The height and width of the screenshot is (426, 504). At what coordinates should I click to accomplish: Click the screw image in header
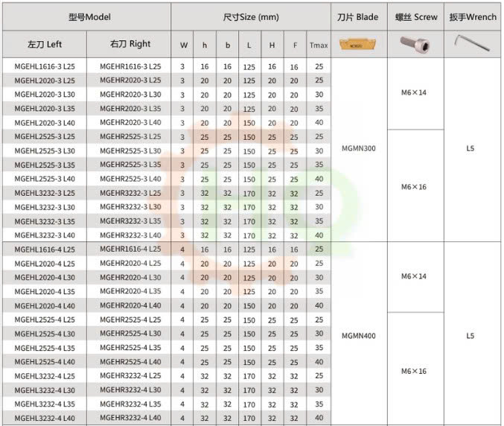(415, 44)
